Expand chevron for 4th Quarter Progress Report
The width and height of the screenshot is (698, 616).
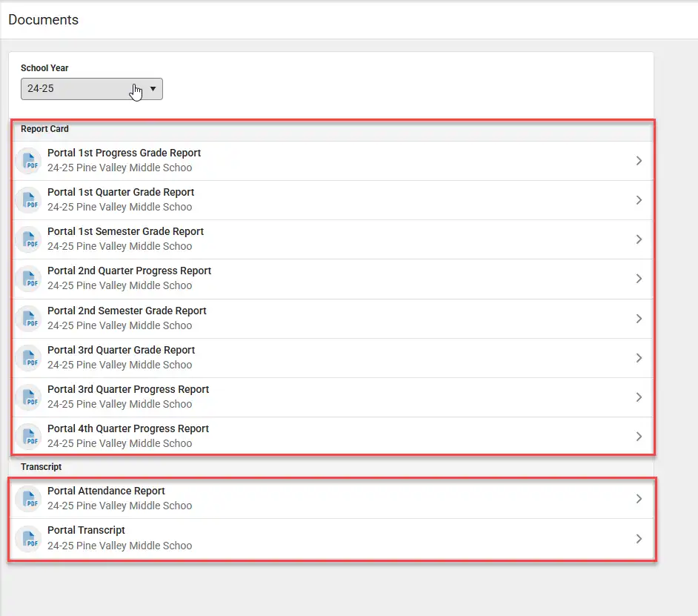(x=639, y=436)
